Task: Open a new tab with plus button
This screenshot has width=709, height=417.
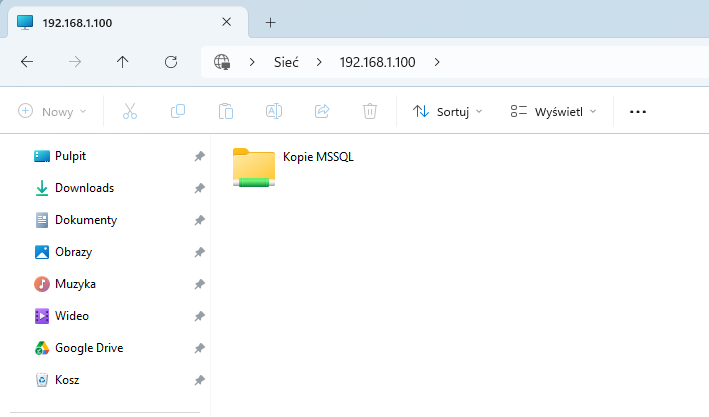Action: tap(270, 22)
